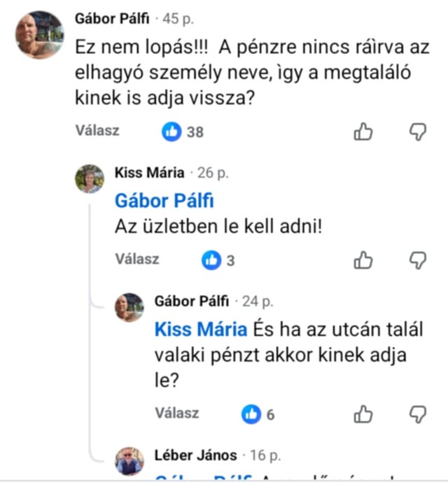Open the blue Gábor Pálfi mention link

pyautogui.click(x=164, y=201)
